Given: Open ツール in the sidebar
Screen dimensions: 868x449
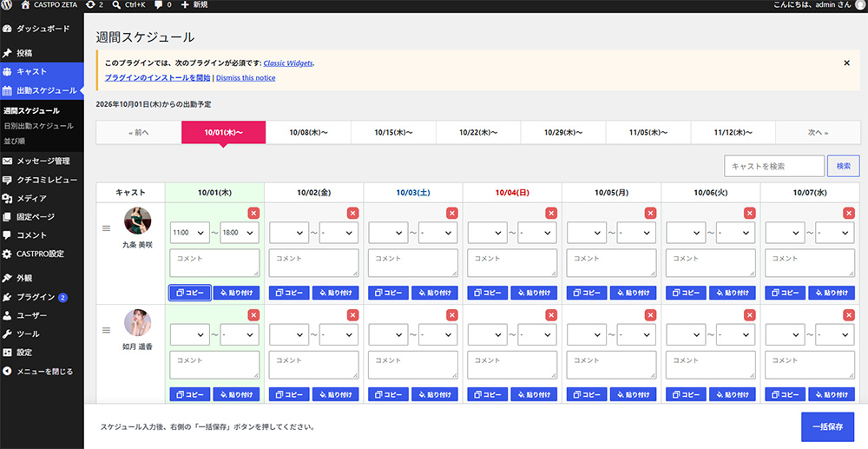Looking at the screenshot, I should pyautogui.click(x=42, y=333).
